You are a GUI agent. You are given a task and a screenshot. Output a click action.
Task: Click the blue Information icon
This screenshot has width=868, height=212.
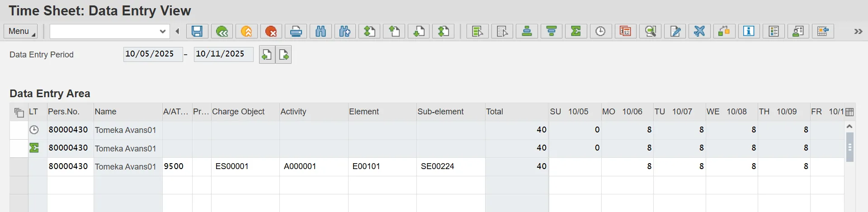pyautogui.click(x=749, y=31)
